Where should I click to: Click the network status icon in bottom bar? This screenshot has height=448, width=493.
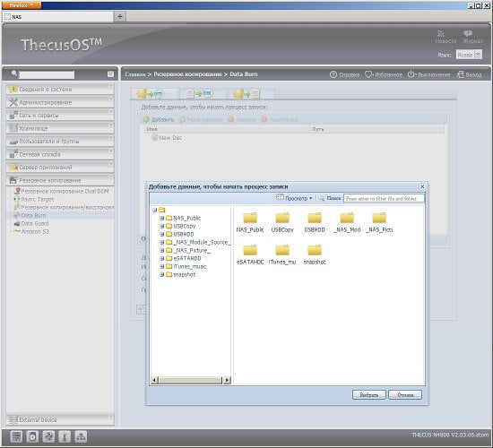(x=81, y=436)
